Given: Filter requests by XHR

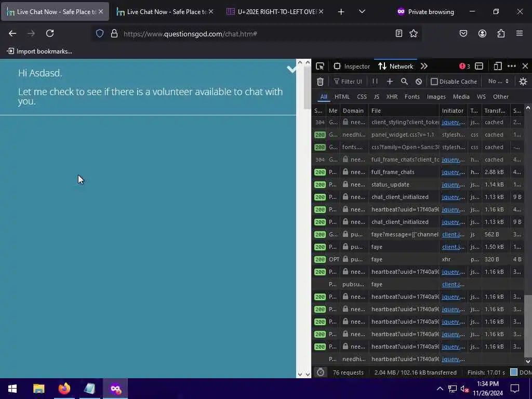Looking at the screenshot, I should click(392, 97).
